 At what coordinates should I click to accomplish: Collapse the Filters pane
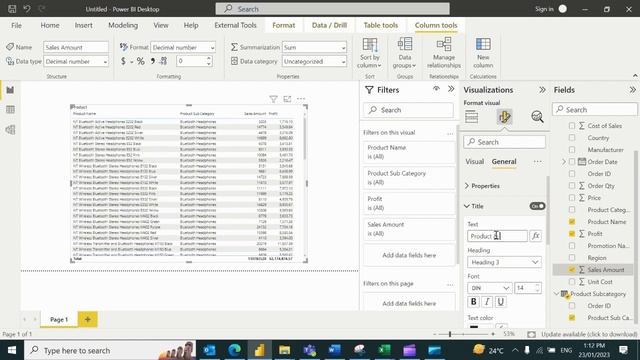pos(451,89)
